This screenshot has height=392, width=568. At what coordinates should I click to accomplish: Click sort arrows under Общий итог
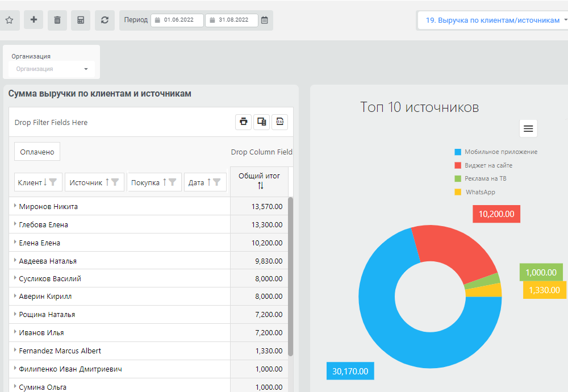(x=261, y=186)
